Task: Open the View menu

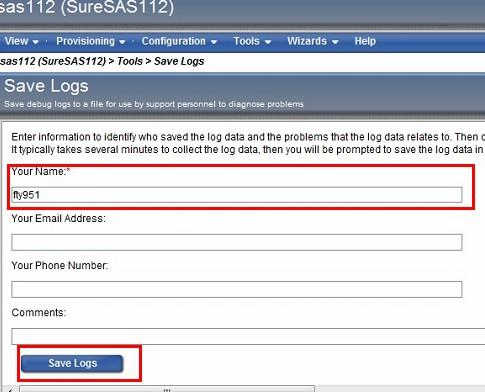Action: pos(21,41)
